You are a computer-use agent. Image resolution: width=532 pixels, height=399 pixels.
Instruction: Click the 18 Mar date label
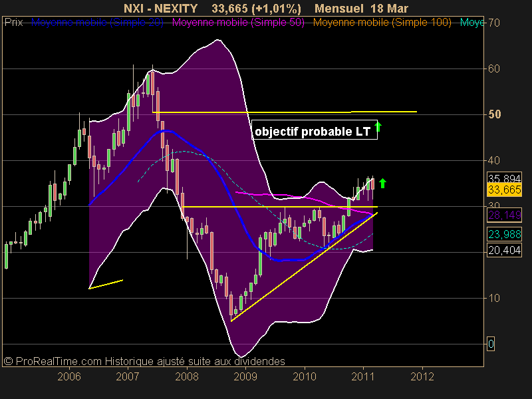pyautogui.click(x=389, y=9)
